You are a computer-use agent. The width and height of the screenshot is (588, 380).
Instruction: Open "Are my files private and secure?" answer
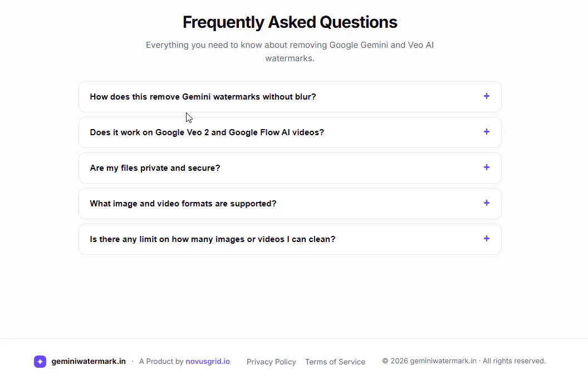pyautogui.click(x=290, y=168)
